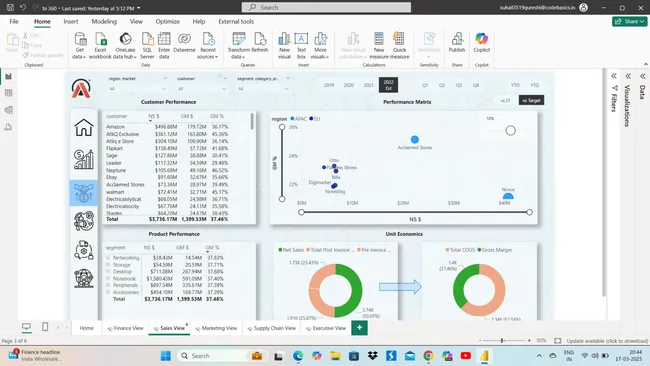Switch to Insert ribbon tab
The height and width of the screenshot is (366, 650).
[x=70, y=22]
